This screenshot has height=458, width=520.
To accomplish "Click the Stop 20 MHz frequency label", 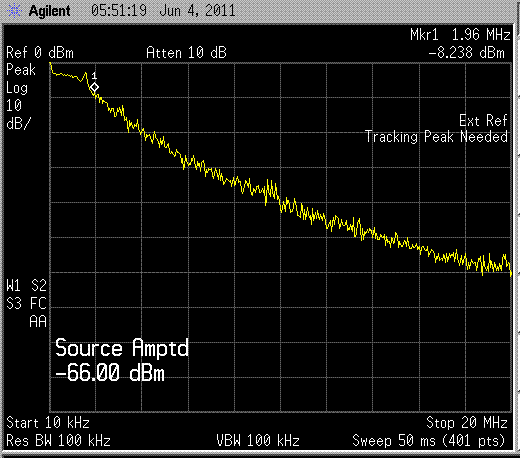I will click(467, 423).
